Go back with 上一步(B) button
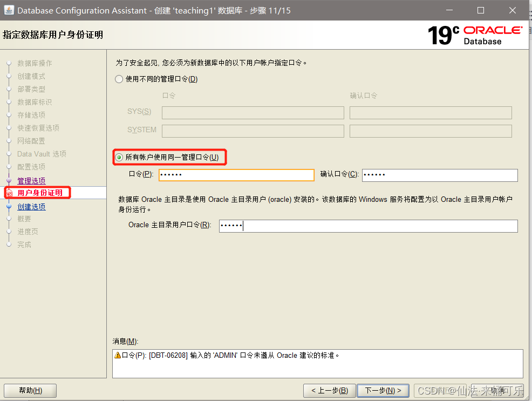The height and width of the screenshot is (401, 532). click(330, 391)
